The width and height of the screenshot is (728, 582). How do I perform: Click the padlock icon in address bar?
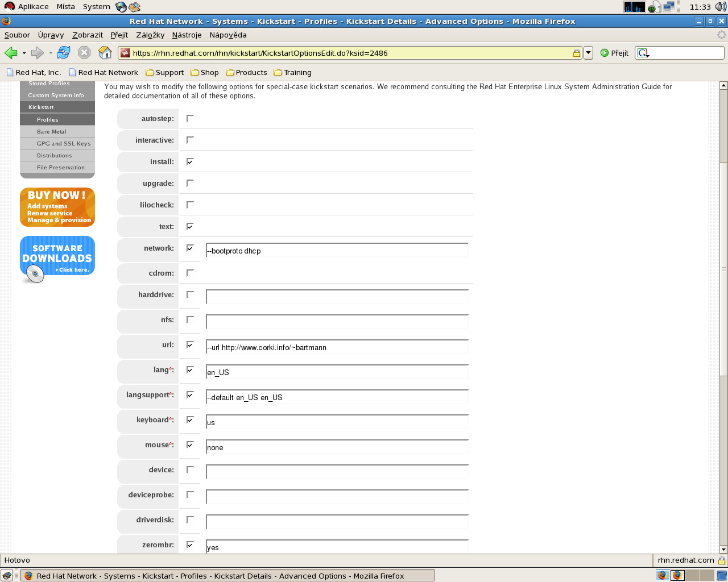click(576, 53)
